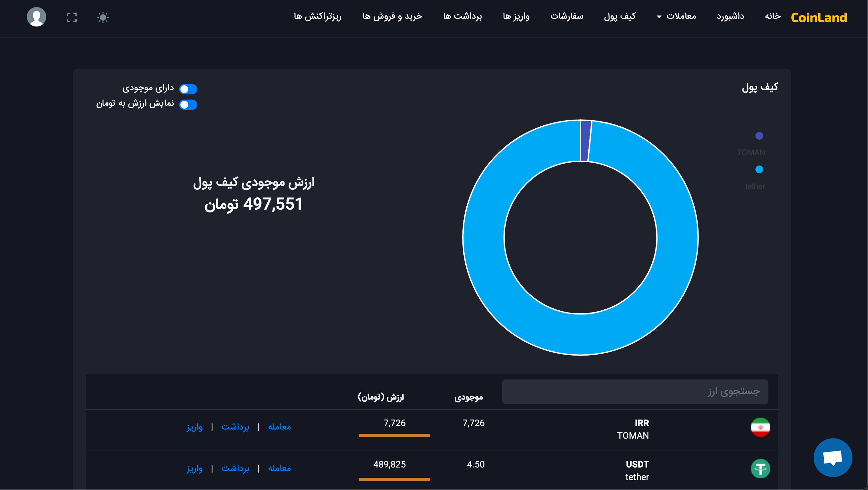Toggle the دارای موجودی switch
Viewport: 868px width, 490px height.
[x=188, y=89]
